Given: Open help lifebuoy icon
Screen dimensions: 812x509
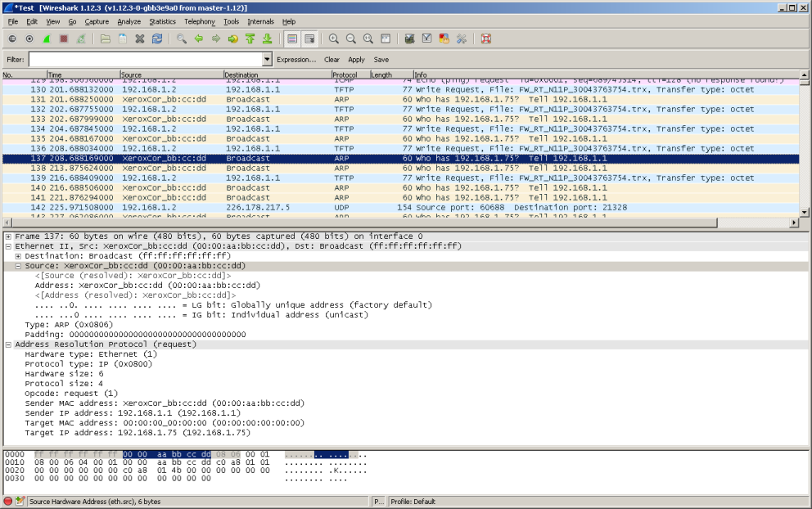Looking at the screenshot, I should point(485,38).
